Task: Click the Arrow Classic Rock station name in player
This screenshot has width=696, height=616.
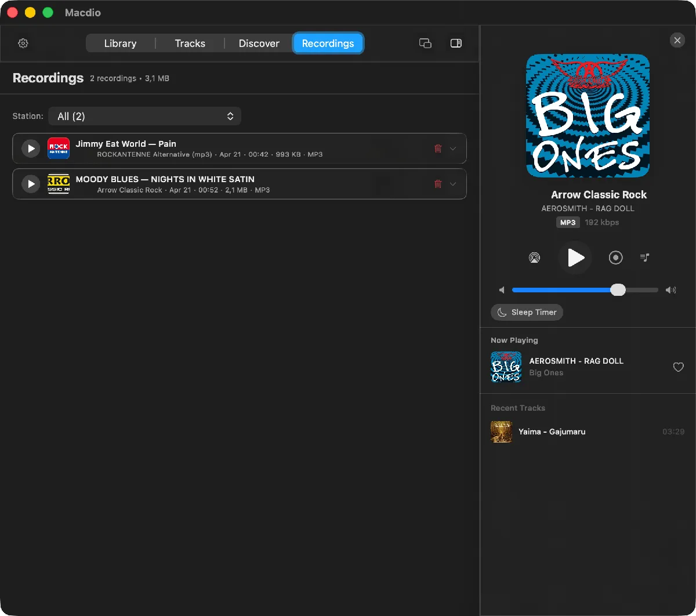Action: tap(599, 195)
